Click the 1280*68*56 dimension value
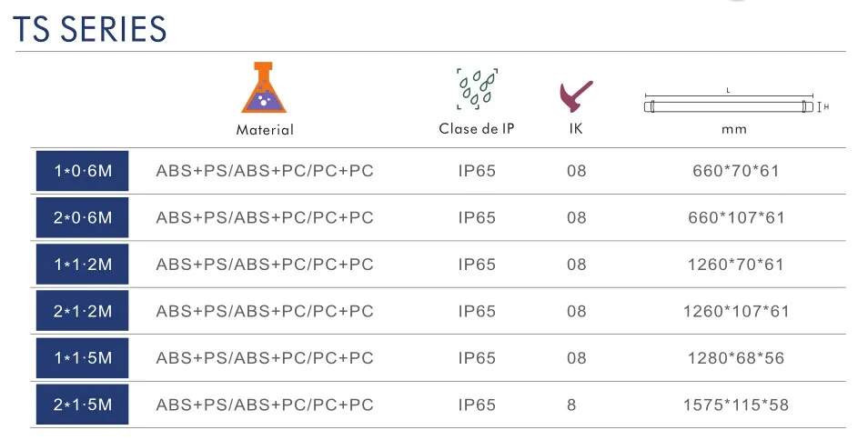This screenshot has width=868, height=440. [x=736, y=358]
